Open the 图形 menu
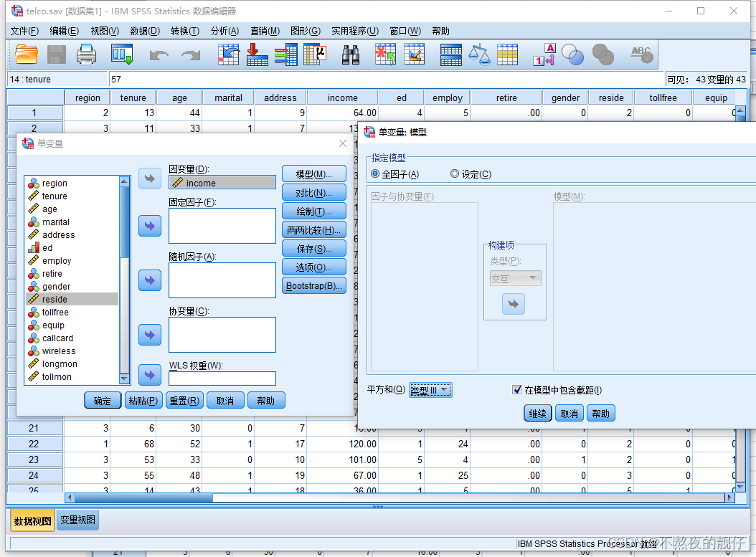This screenshot has width=756, height=557. click(306, 32)
